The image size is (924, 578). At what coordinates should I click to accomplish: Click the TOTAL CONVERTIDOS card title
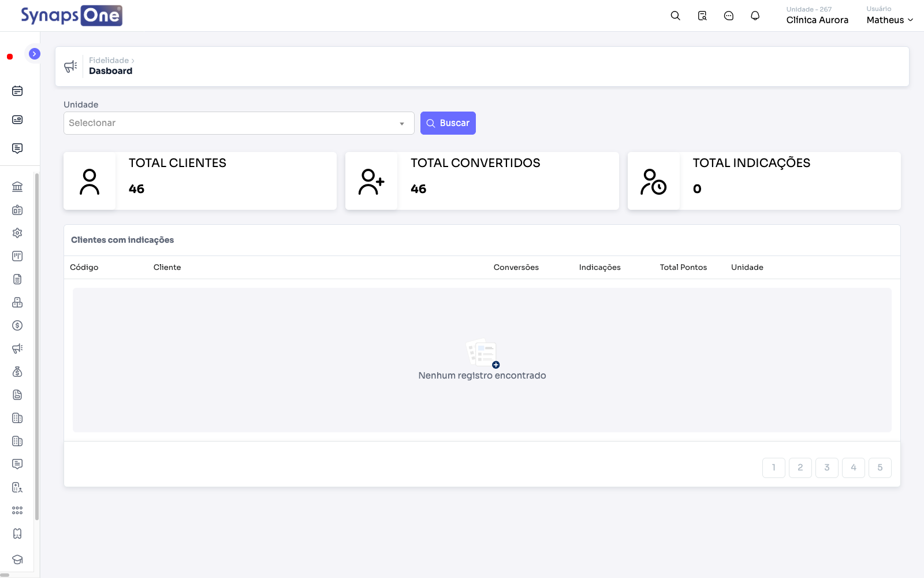pyautogui.click(x=475, y=163)
